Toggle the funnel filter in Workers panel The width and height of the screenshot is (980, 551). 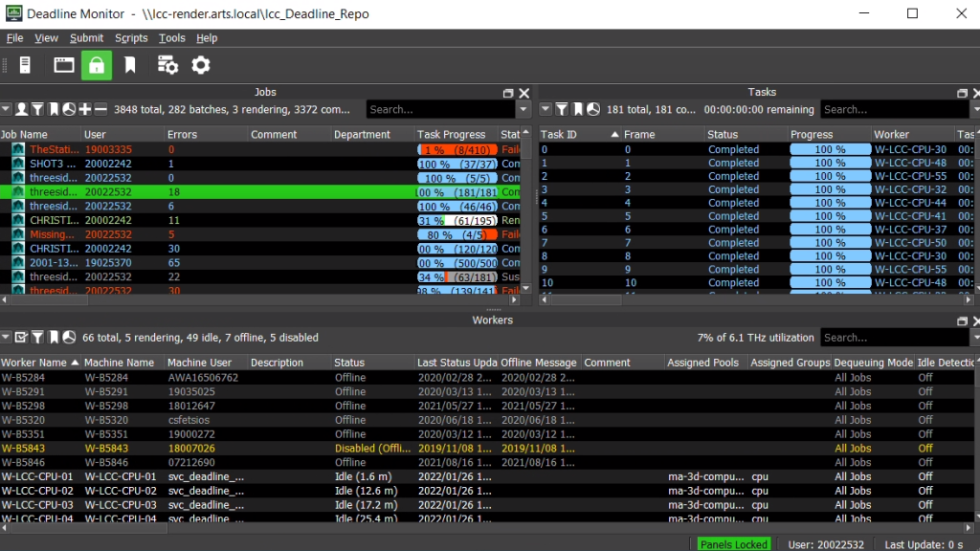coord(37,338)
